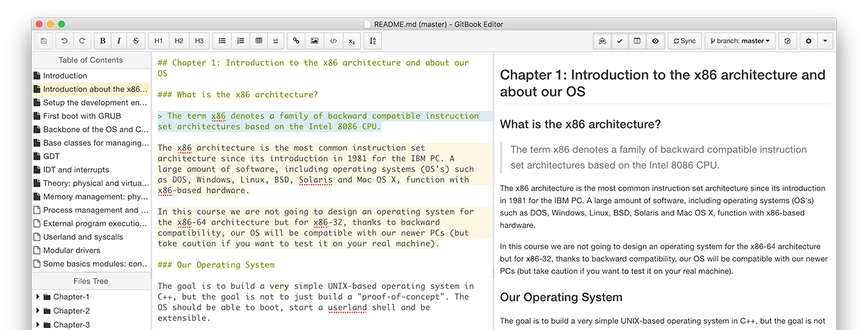
Task: Insert an H1 heading
Action: (x=158, y=41)
